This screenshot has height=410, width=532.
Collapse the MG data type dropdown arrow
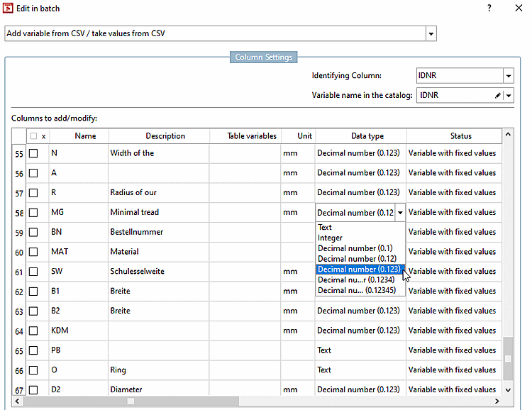[400, 212]
